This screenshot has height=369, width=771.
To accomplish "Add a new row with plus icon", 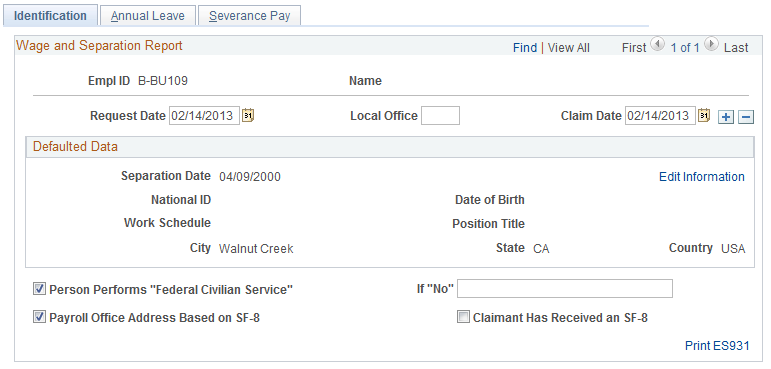I will point(726,117).
